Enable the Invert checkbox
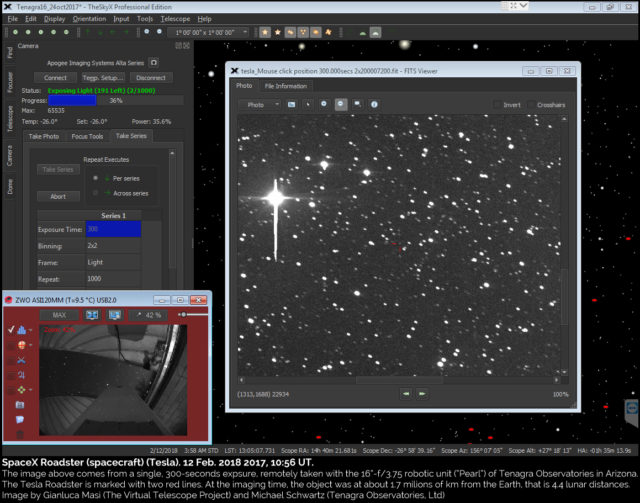The image size is (640, 503). pos(497,104)
